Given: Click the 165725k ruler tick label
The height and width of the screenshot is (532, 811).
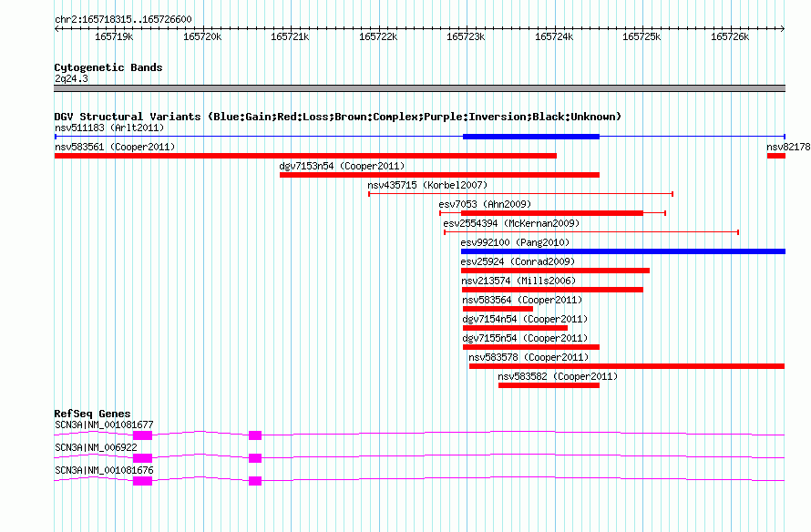Looking at the screenshot, I should 642,36.
